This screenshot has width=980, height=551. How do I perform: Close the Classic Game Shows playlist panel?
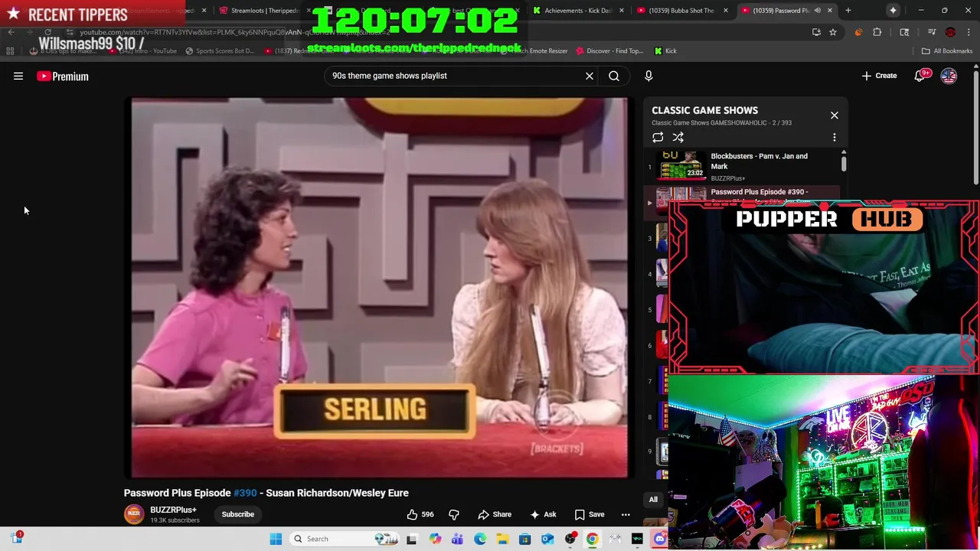(835, 116)
